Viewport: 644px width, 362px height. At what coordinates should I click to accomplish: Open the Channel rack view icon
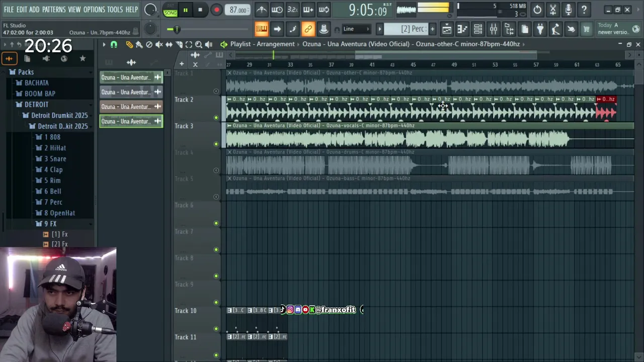point(478,29)
